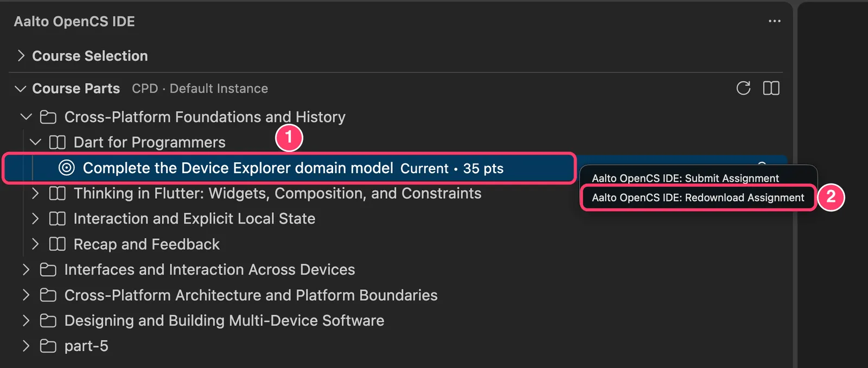Image resolution: width=868 pixels, height=368 pixels.
Task: Open the panel's more actions ellipsis
Action: 775,21
